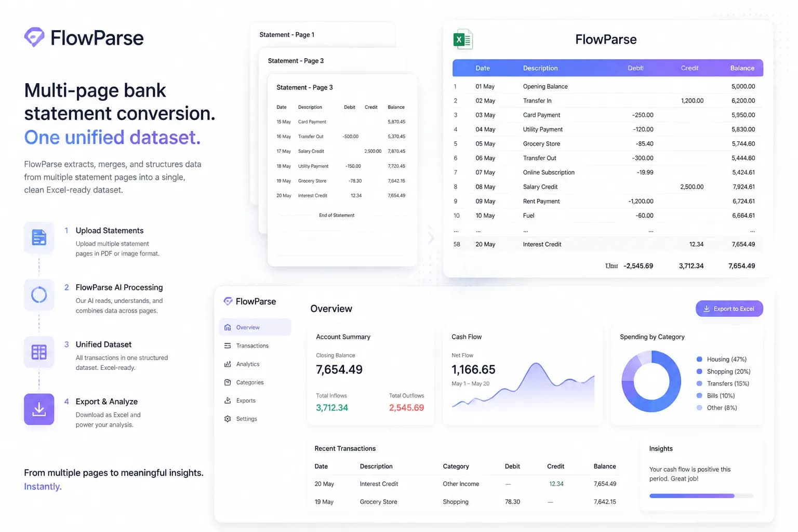The image size is (798, 532).
Task: Select the Statement - Page 1 card
Action: [x=322, y=35]
